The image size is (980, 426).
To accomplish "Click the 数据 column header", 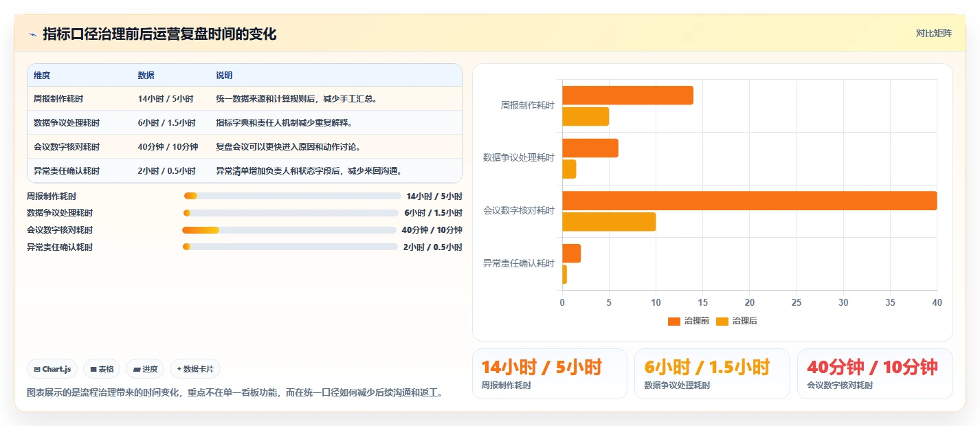I will coord(146,76).
